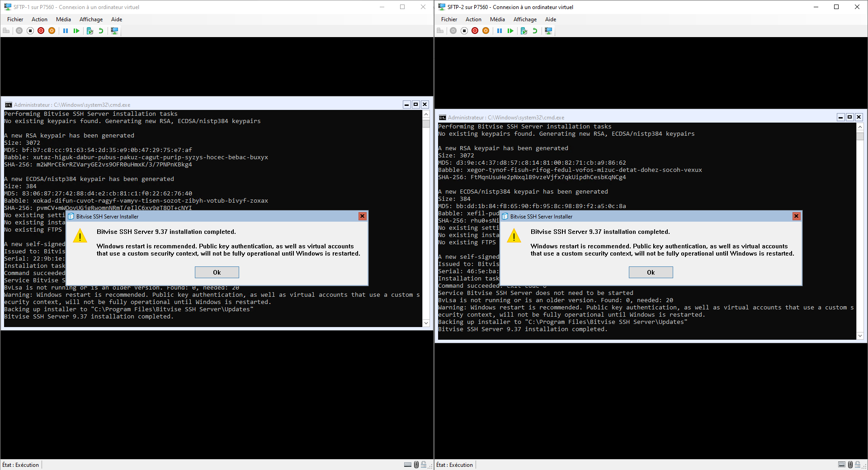Image resolution: width=868 pixels, height=470 pixels.
Task: Click 'État : Exécution' in SFTP-2 status bar
Action: click(455, 465)
